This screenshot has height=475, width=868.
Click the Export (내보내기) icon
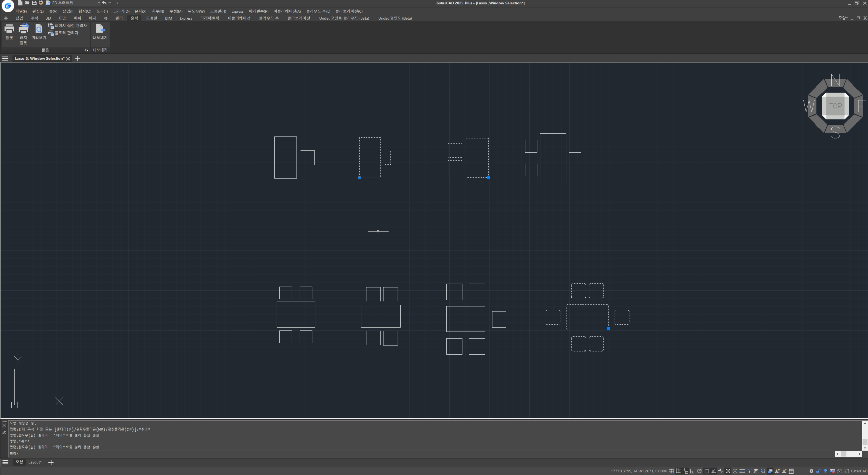click(x=100, y=28)
